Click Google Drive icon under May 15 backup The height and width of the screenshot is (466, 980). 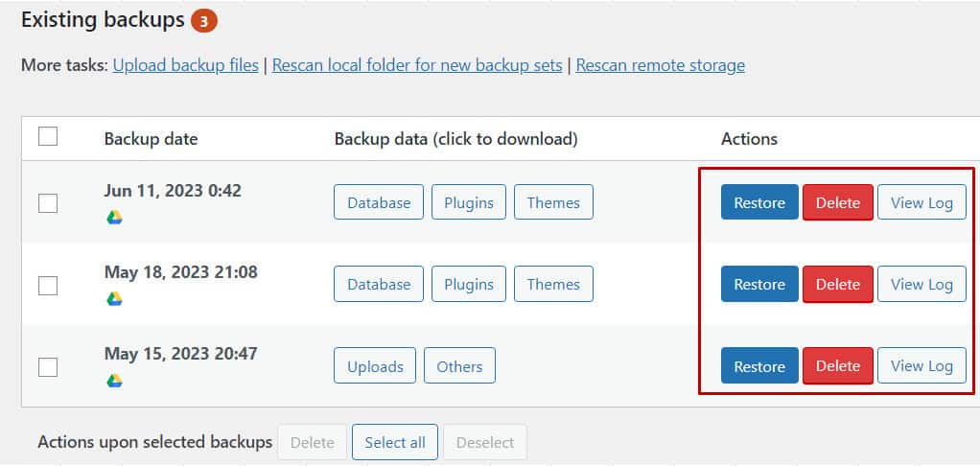[x=114, y=381]
